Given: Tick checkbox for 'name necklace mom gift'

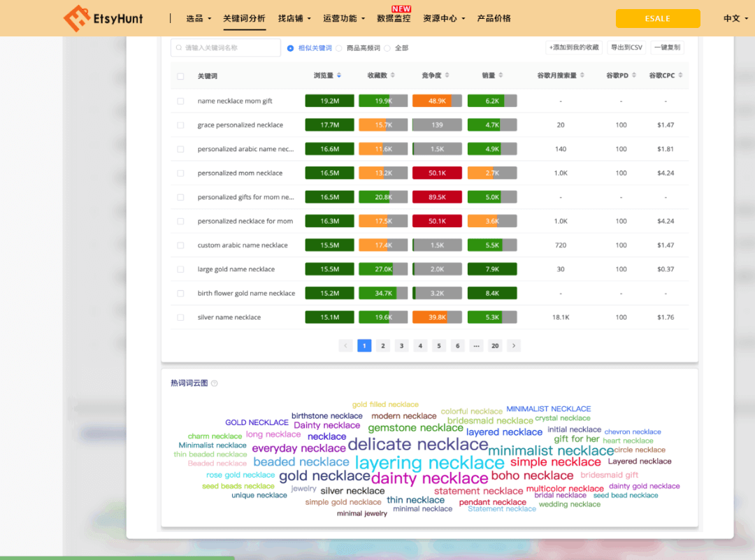Looking at the screenshot, I should coord(180,101).
